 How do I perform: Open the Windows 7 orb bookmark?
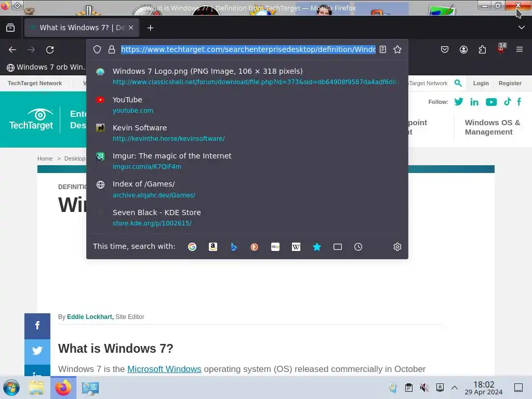(x=46, y=67)
